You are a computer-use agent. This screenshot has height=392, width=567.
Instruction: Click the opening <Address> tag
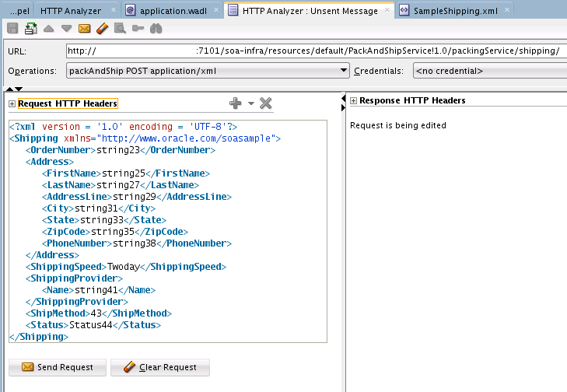click(x=50, y=162)
